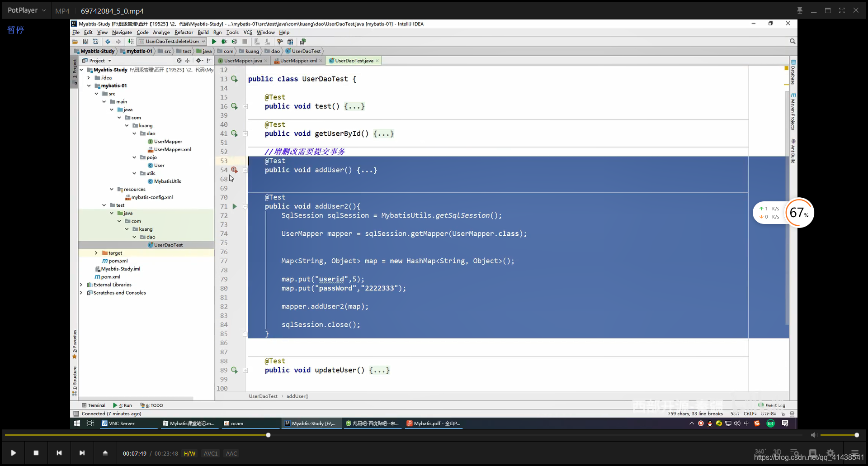
Task: Mute the PotPlayer volume speaker icon
Action: (x=814, y=435)
